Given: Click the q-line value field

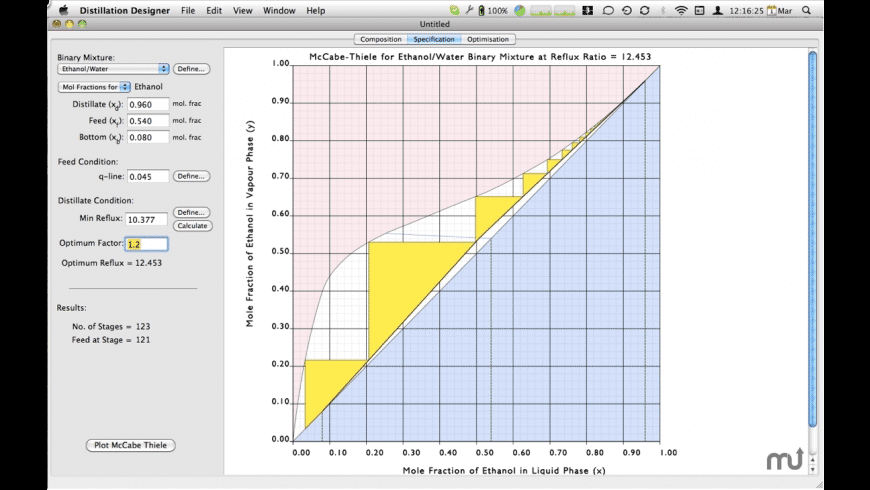Looking at the screenshot, I should (148, 176).
